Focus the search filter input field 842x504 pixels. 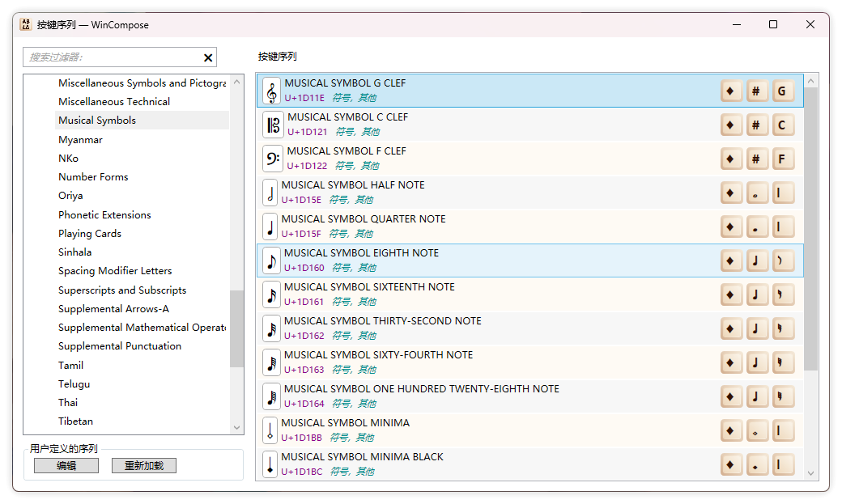tap(112, 57)
